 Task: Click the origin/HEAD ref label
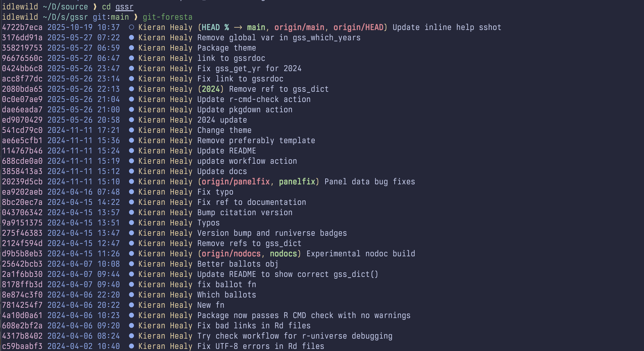(x=358, y=27)
